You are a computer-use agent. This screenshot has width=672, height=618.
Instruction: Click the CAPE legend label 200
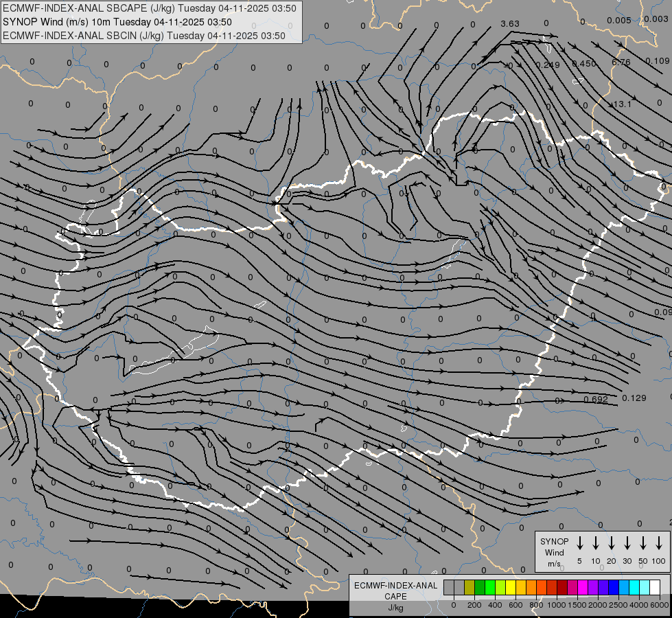coord(474,605)
